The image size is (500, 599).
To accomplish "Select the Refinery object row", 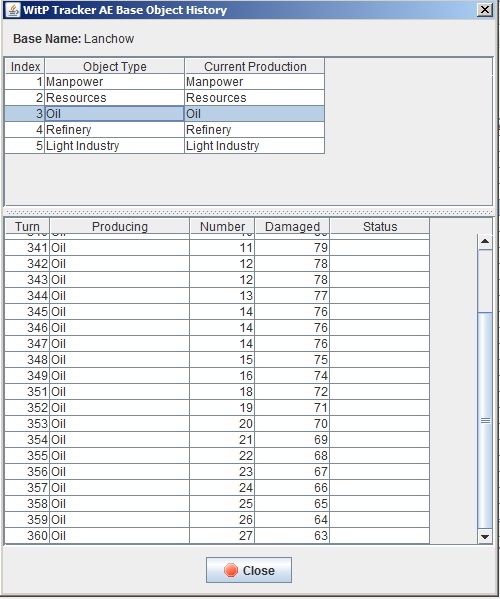I will 165,130.
